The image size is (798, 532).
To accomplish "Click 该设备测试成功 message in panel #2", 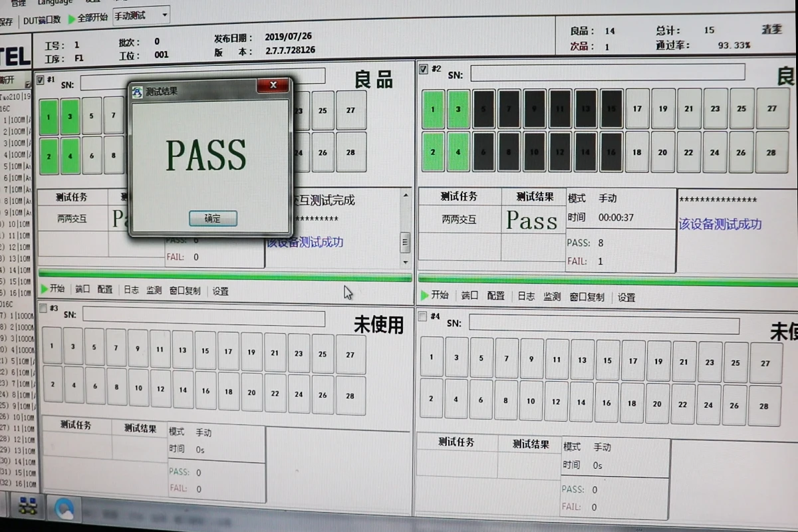I will (x=720, y=224).
